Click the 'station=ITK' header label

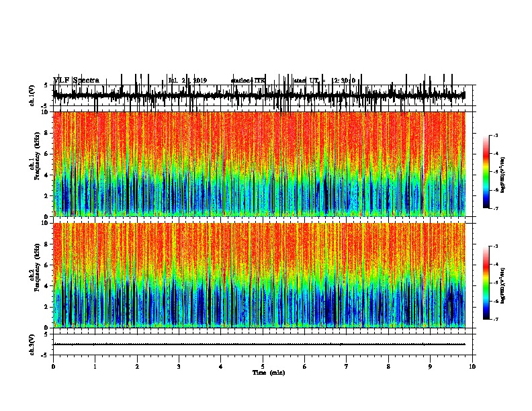[248, 81]
